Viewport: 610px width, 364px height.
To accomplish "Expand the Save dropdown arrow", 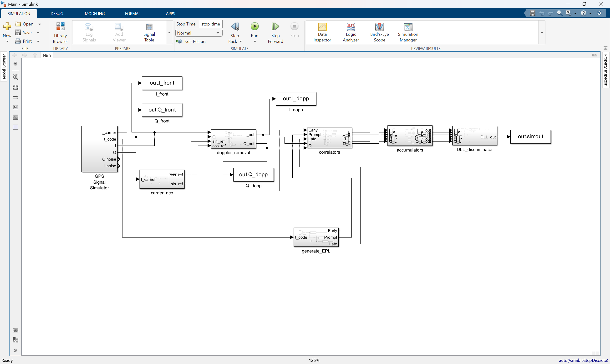I will (x=38, y=33).
